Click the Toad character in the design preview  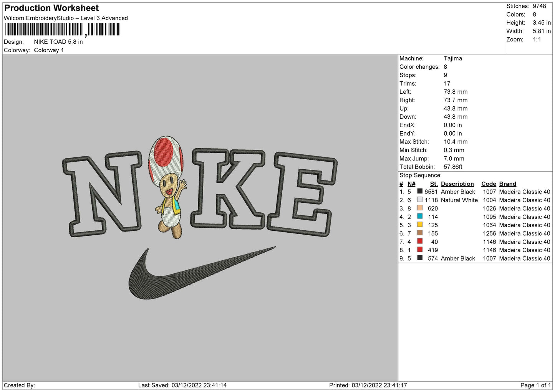click(168, 187)
